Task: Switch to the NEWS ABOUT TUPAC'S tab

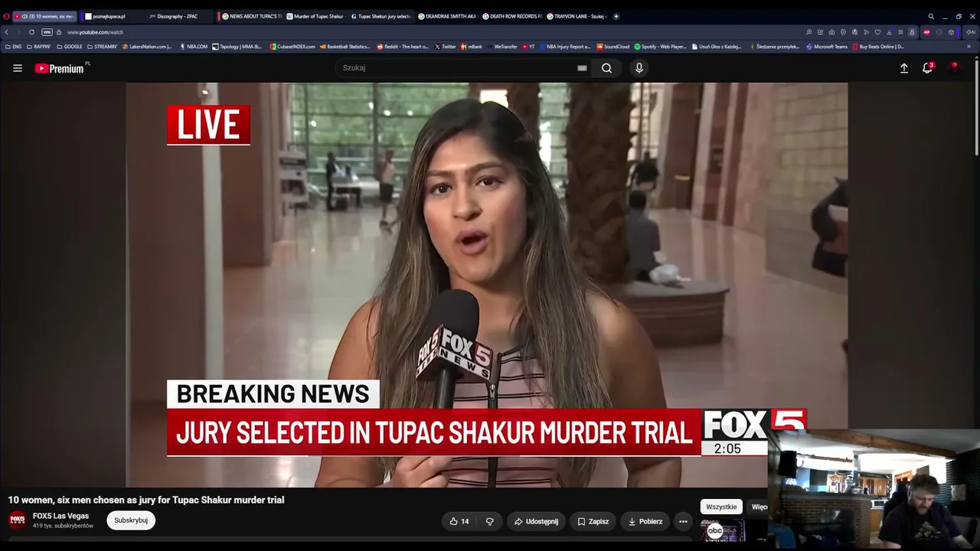Action: 250,16
